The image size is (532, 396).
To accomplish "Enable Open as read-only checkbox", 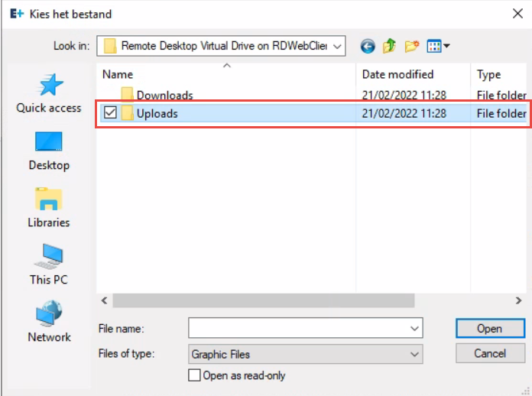I will [x=195, y=375].
